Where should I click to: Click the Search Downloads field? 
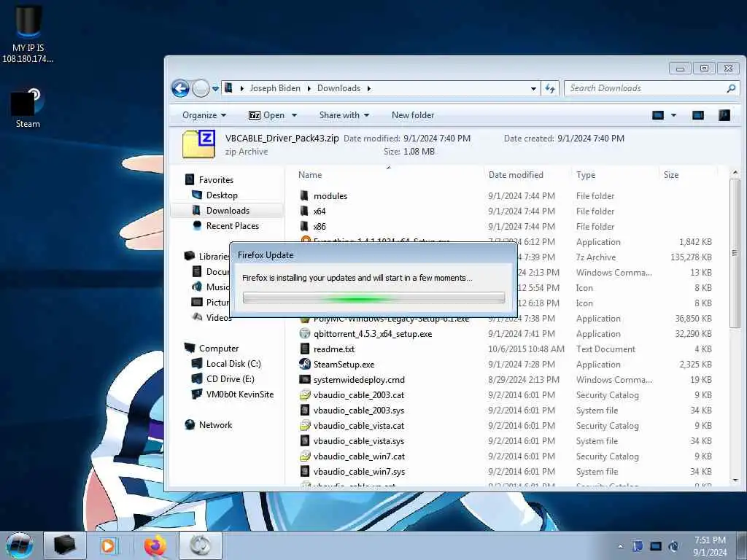tap(651, 88)
